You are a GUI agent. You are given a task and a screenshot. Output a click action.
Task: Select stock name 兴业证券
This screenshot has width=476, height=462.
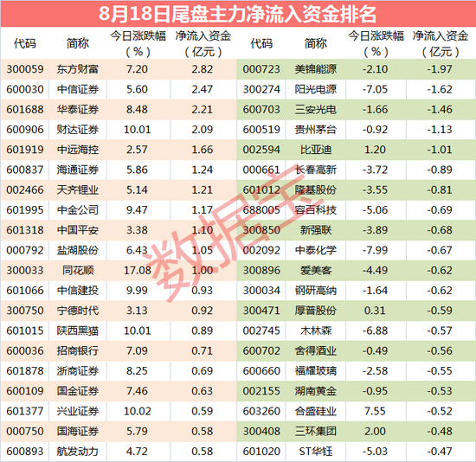(78, 411)
